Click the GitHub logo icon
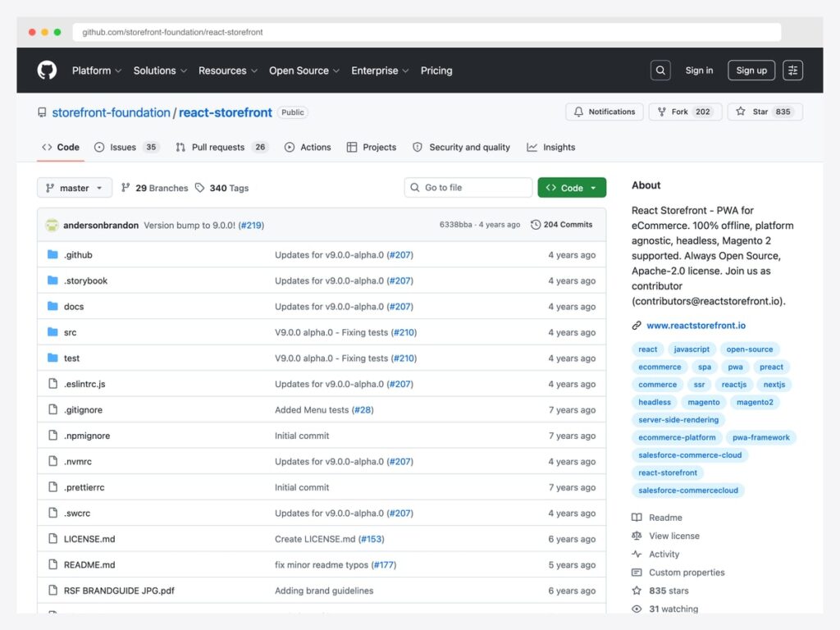The height and width of the screenshot is (630, 840). coord(47,71)
